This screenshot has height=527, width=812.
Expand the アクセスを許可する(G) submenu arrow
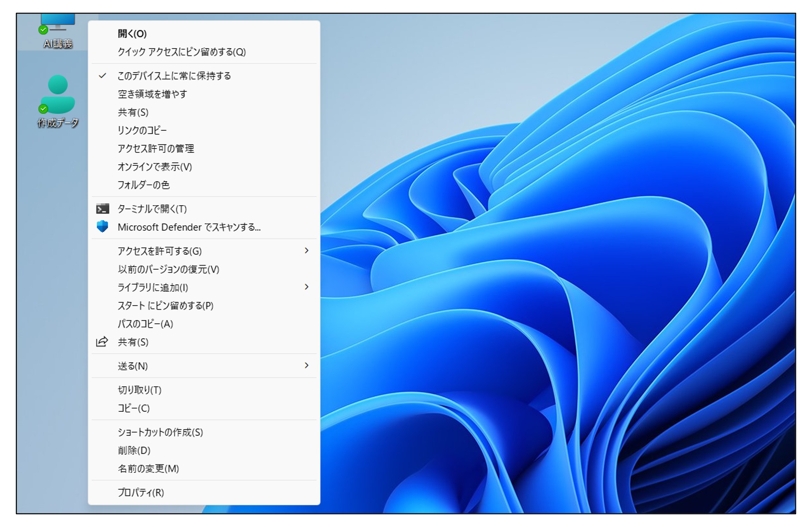[x=306, y=251]
